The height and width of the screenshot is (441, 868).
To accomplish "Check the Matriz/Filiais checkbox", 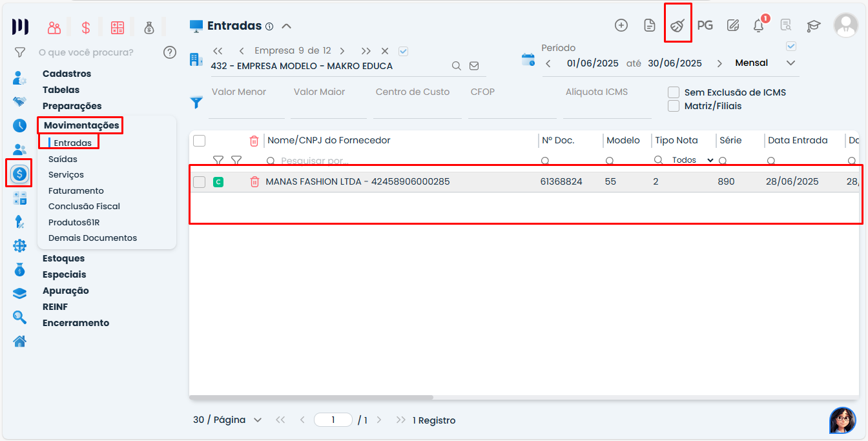I will 674,107.
